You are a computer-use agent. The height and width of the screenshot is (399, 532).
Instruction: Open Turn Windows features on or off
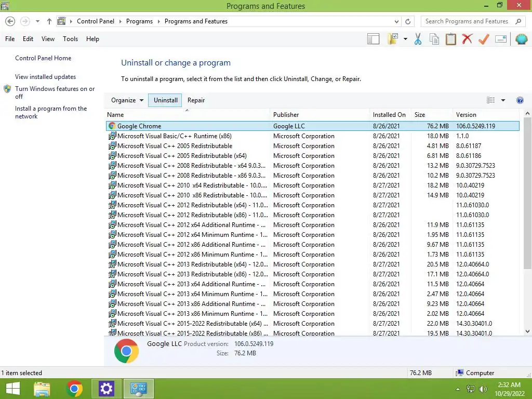coord(55,92)
